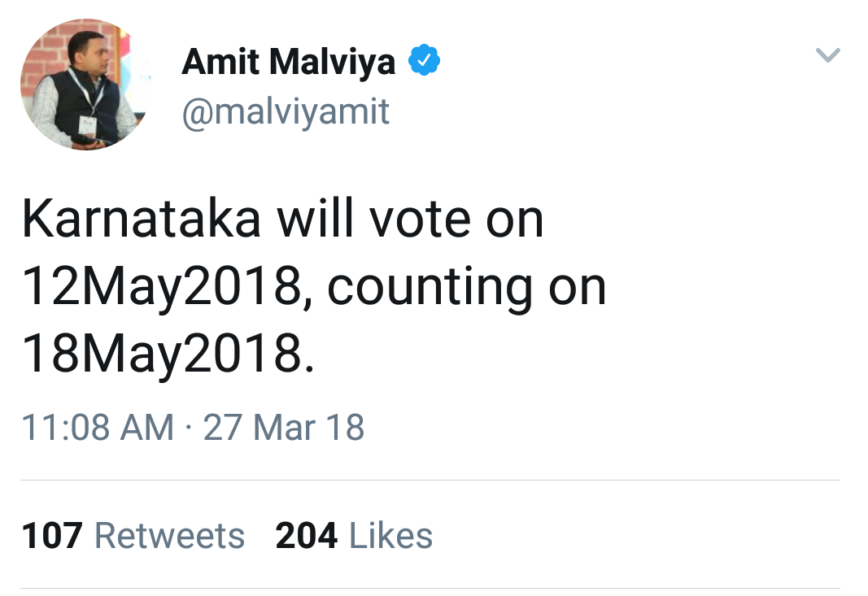View the 204 Likes list

354,536
